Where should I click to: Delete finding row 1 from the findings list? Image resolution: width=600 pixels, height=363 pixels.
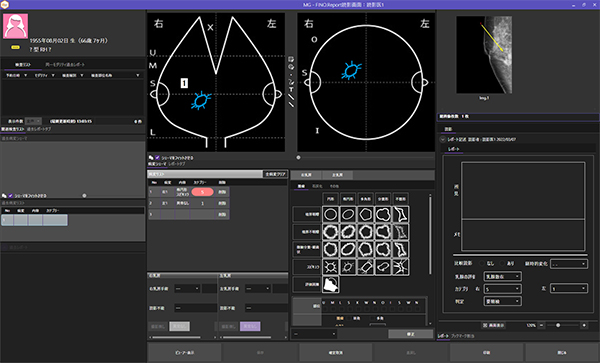point(222,192)
